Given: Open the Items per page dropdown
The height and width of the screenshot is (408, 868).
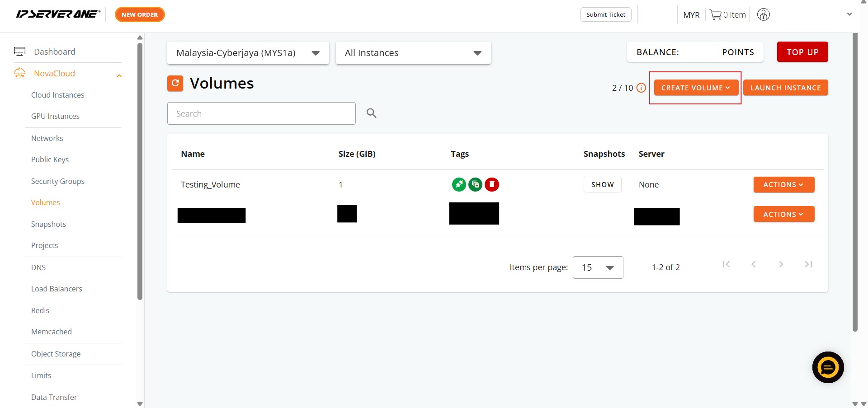Looking at the screenshot, I should pos(597,267).
